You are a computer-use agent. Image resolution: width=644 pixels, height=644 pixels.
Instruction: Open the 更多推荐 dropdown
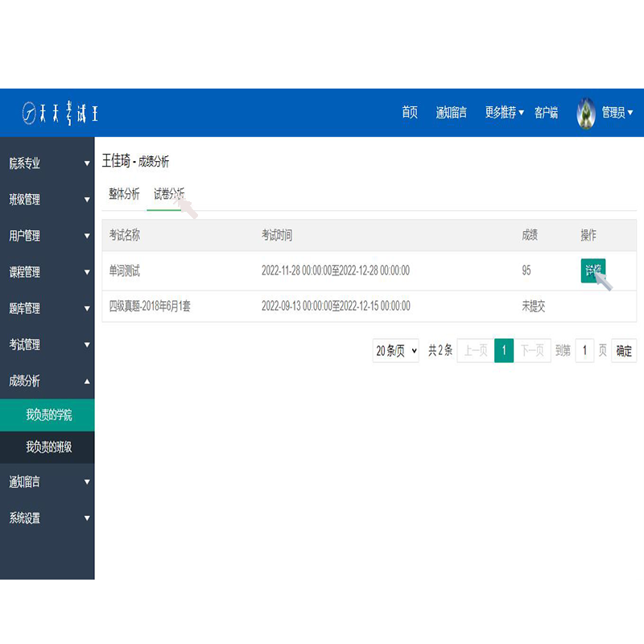click(x=505, y=112)
